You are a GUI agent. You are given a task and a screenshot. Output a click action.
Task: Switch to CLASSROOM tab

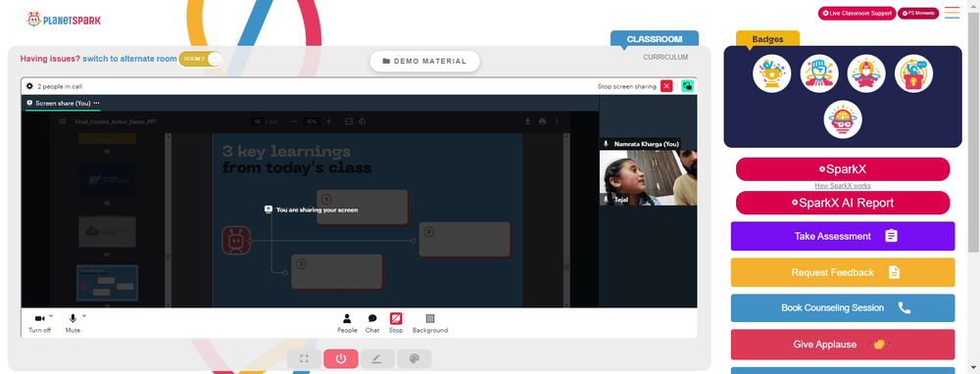(x=655, y=39)
